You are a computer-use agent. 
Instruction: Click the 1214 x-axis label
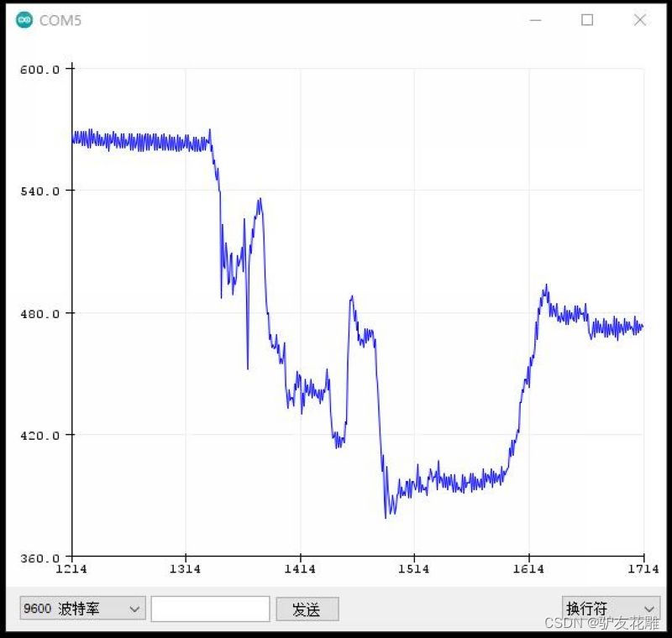coord(71,569)
